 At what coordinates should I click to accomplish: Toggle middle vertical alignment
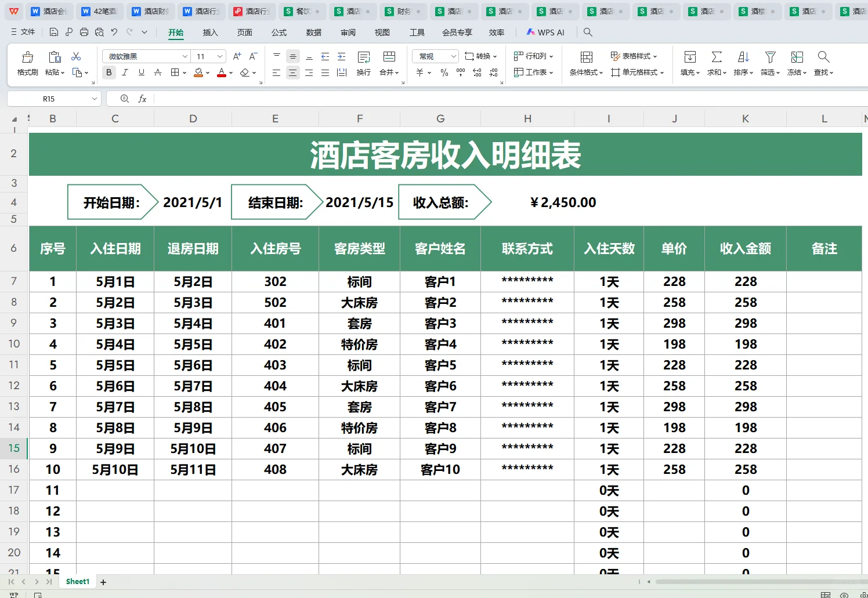coord(293,56)
